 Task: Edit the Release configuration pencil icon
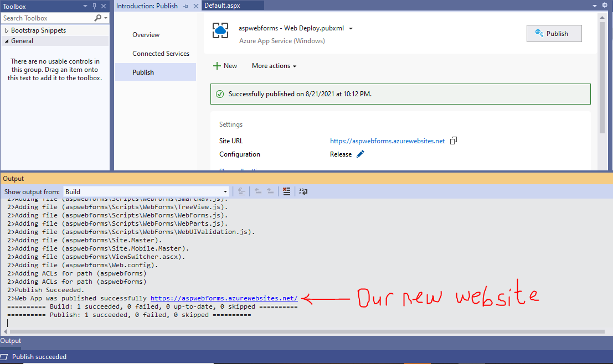(x=360, y=154)
